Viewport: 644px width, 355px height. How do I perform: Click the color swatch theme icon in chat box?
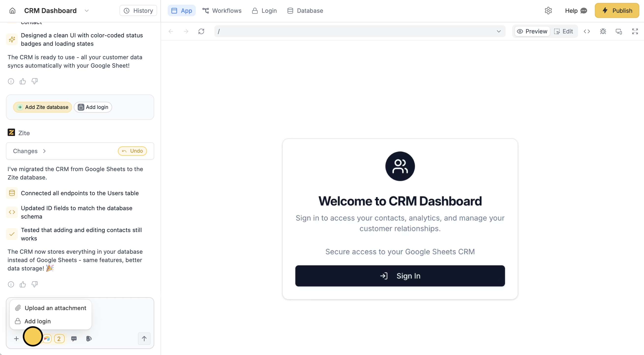coord(89,339)
